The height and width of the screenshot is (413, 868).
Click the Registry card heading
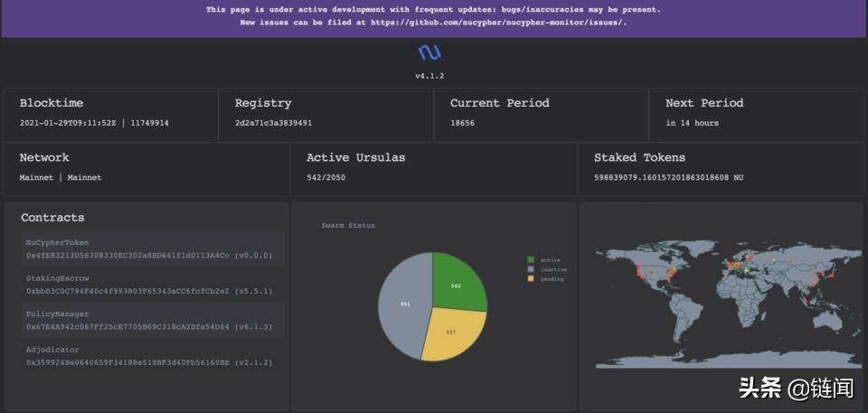pos(263,103)
